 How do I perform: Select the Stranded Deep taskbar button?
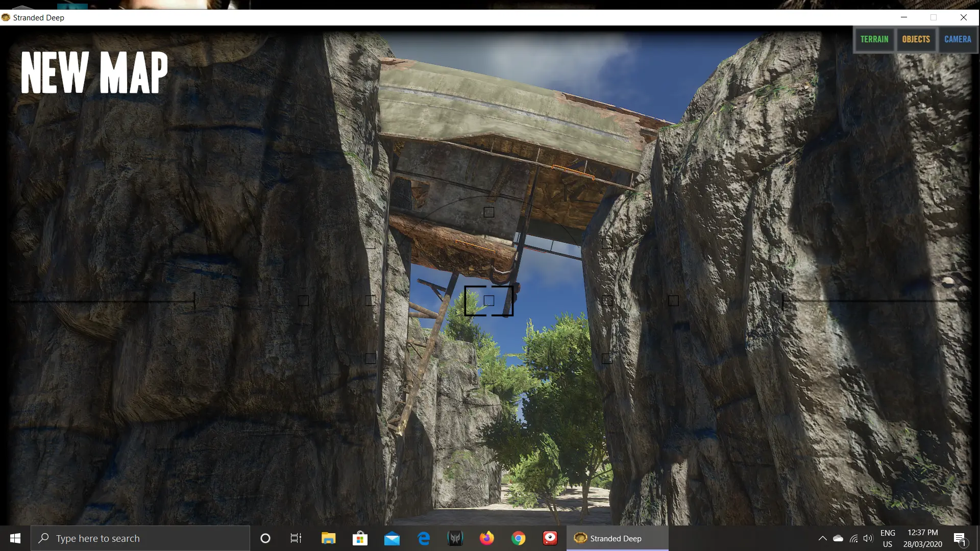tap(618, 538)
